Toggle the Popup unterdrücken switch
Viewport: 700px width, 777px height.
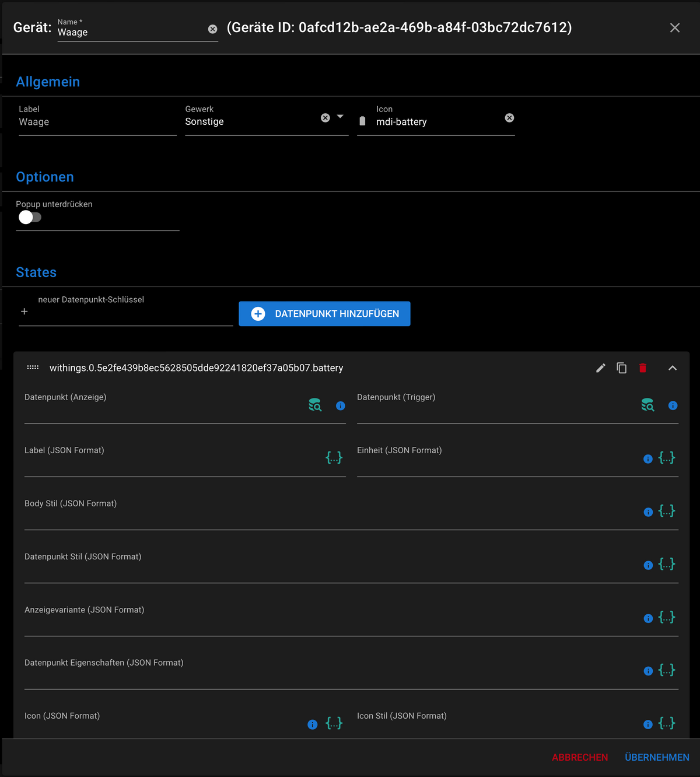[30, 218]
